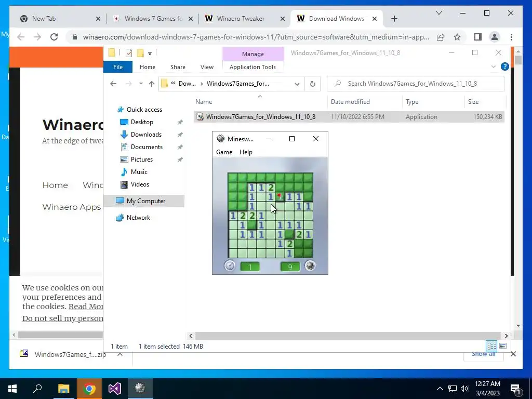The height and width of the screenshot is (399, 532).
Task: Click the taskbar volume speaker icon
Action: point(464,389)
